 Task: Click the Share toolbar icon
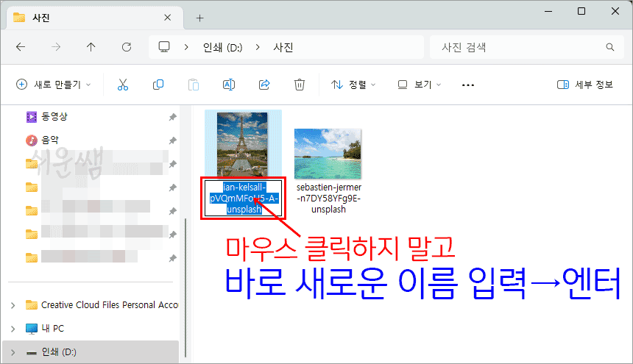[264, 85]
